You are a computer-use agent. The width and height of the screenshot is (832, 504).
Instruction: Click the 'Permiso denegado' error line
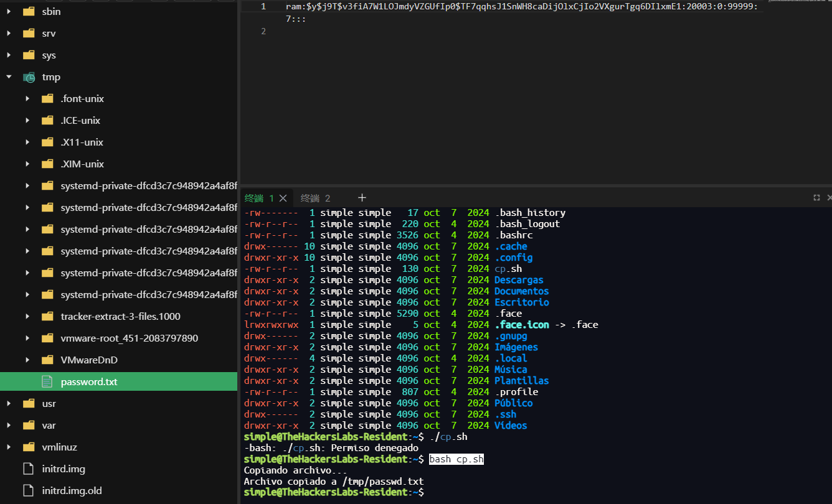click(x=331, y=448)
